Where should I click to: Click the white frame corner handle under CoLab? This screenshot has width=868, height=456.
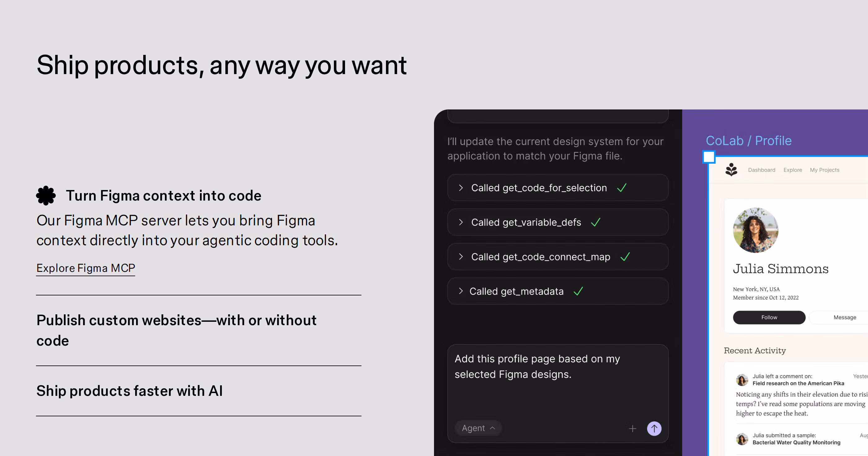(x=709, y=157)
